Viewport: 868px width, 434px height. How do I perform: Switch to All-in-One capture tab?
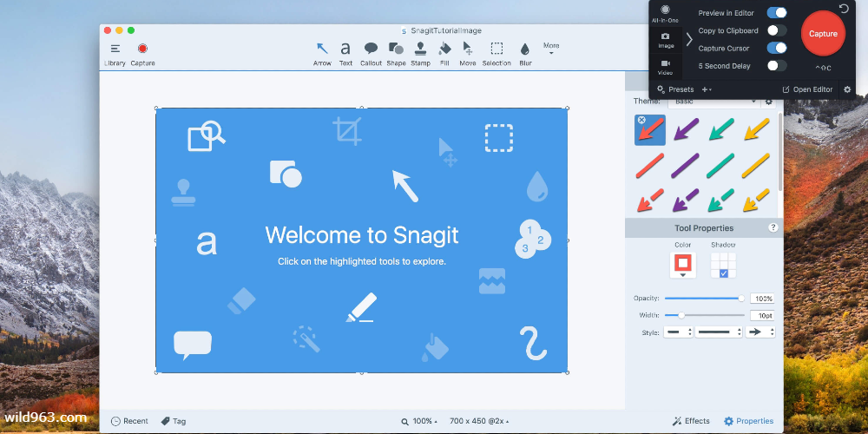tap(665, 14)
